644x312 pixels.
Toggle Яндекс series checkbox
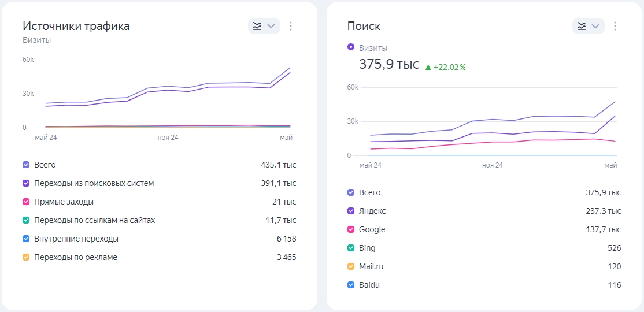351,211
